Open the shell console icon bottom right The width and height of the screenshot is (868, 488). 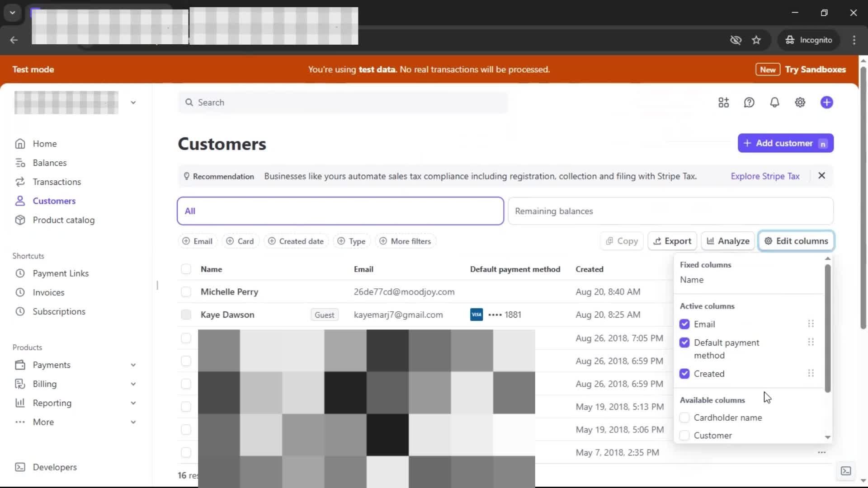click(845, 471)
